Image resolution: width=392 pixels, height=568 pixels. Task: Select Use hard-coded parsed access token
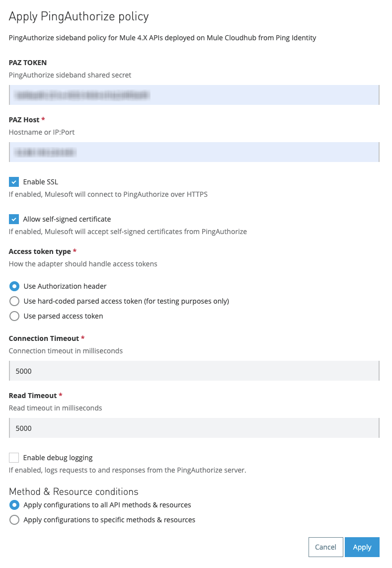[x=14, y=301]
